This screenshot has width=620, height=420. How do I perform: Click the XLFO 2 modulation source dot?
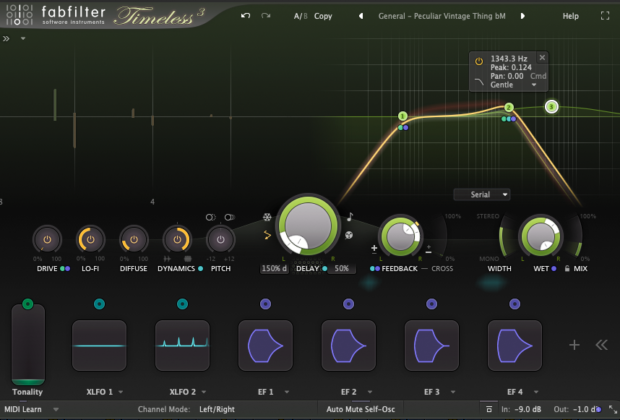click(182, 304)
